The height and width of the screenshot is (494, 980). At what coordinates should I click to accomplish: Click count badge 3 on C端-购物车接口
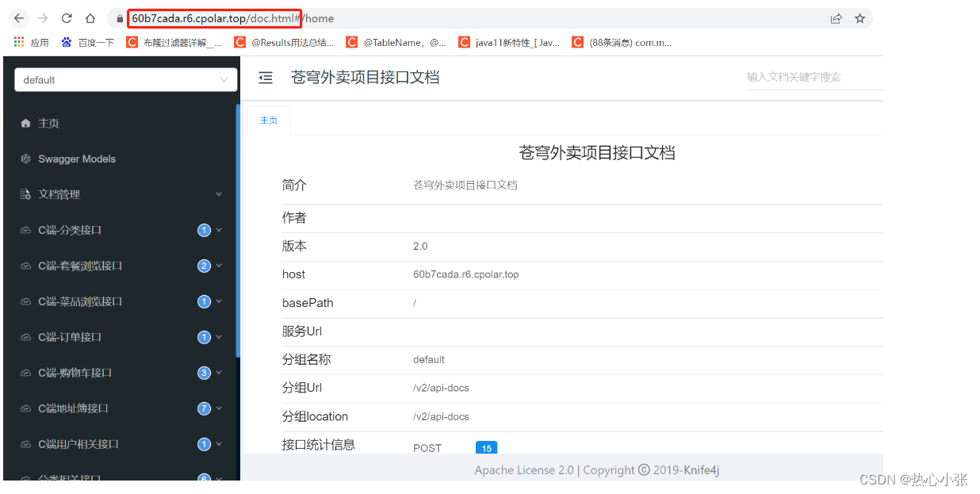click(204, 373)
